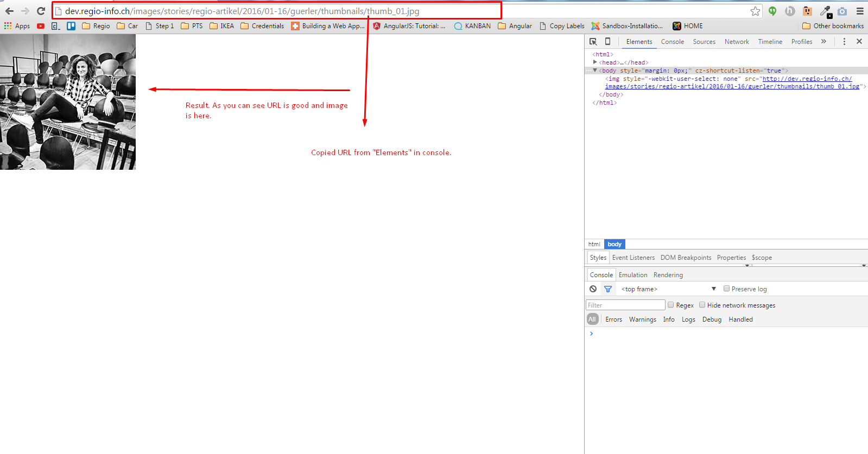Open the PTS bookmarks folder

pyautogui.click(x=192, y=26)
